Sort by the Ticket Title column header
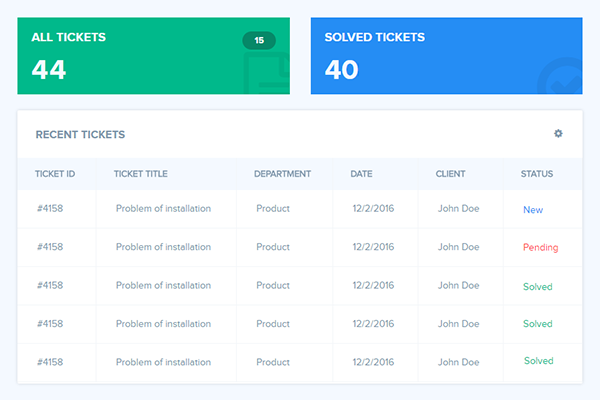 (141, 174)
